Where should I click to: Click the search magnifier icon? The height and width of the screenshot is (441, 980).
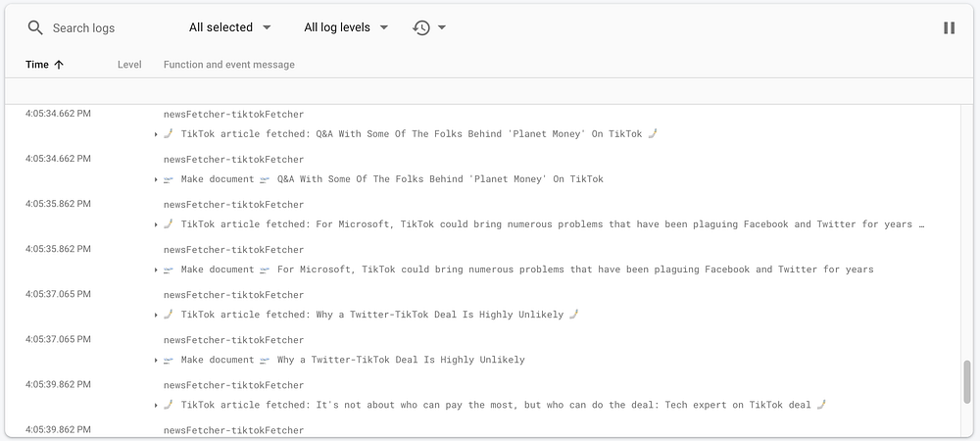click(35, 27)
